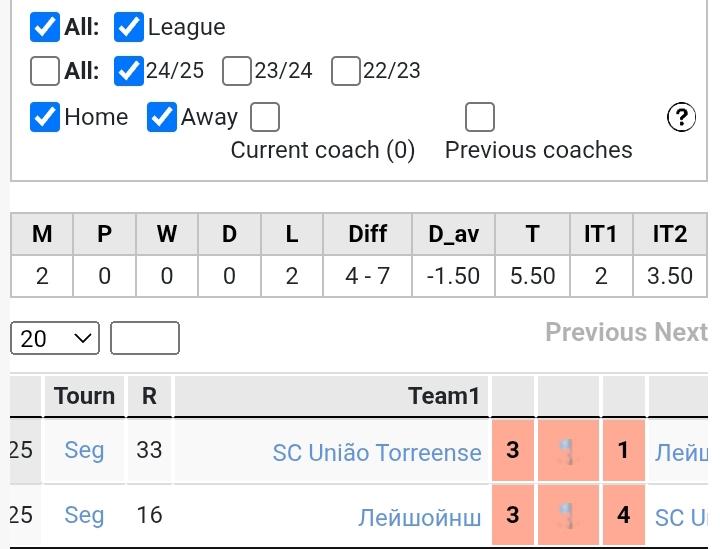This screenshot has width=720, height=549.
Task: Uncheck the Home matches checkbox
Action: [45, 117]
